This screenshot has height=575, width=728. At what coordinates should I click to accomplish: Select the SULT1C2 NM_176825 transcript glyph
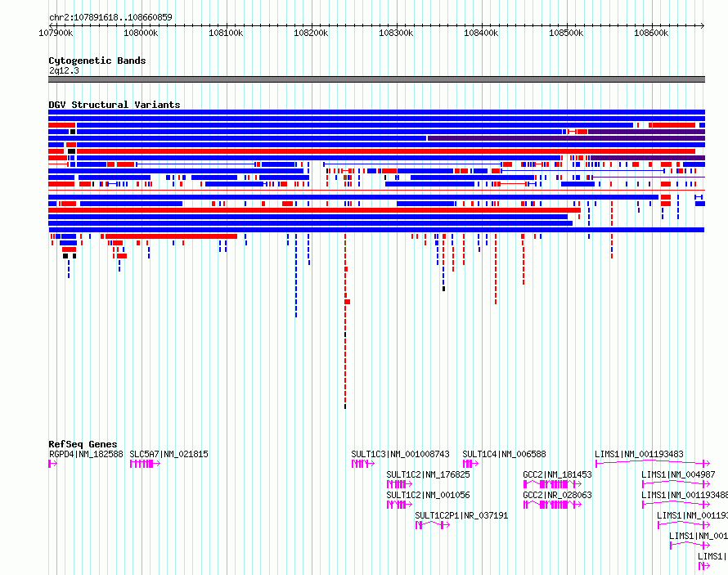(x=399, y=484)
